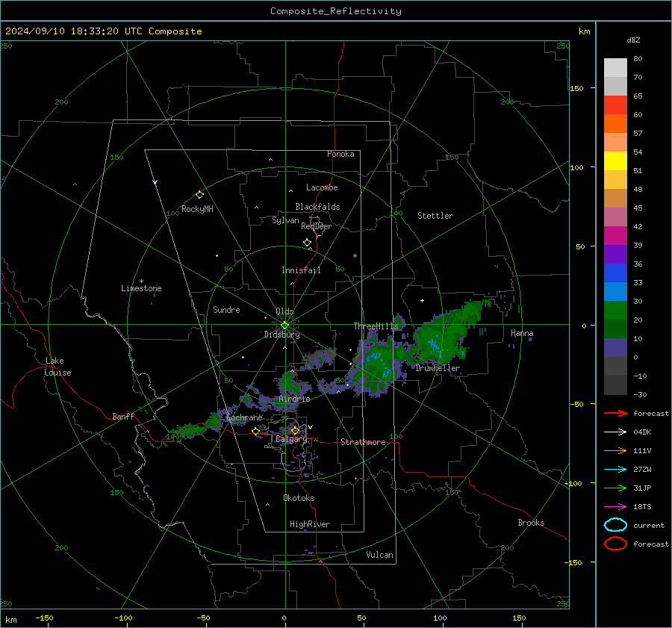Image resolution: width=672 pixels, height=628 pixels.
Task: Click the red forecast ellipse icon
Action: (x=615, y=544)
